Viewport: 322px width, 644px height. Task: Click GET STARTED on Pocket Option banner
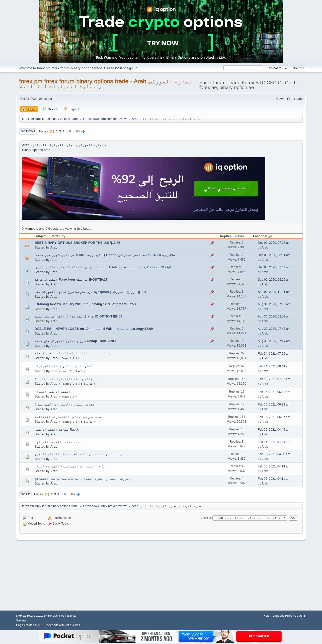point(259,636)
